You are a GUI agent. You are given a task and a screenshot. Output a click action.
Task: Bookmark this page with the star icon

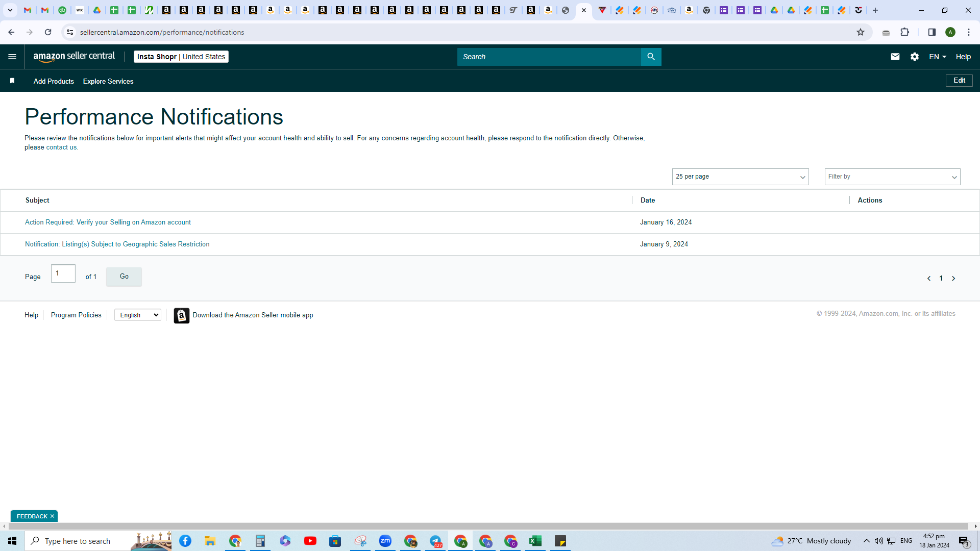click(861, 32)
